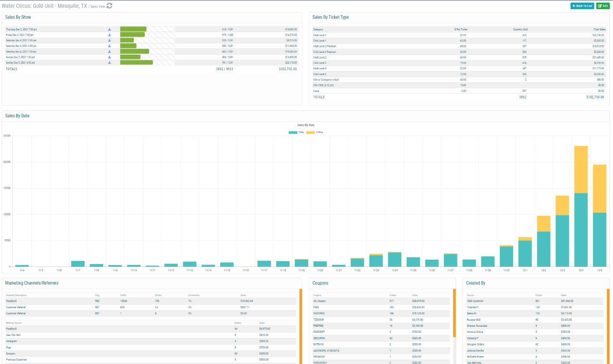Image resolution: width=613 pixels, height=364 pixels.
Task: Click the Category column header
Action: pyautogui.click(x=318, y=29)
